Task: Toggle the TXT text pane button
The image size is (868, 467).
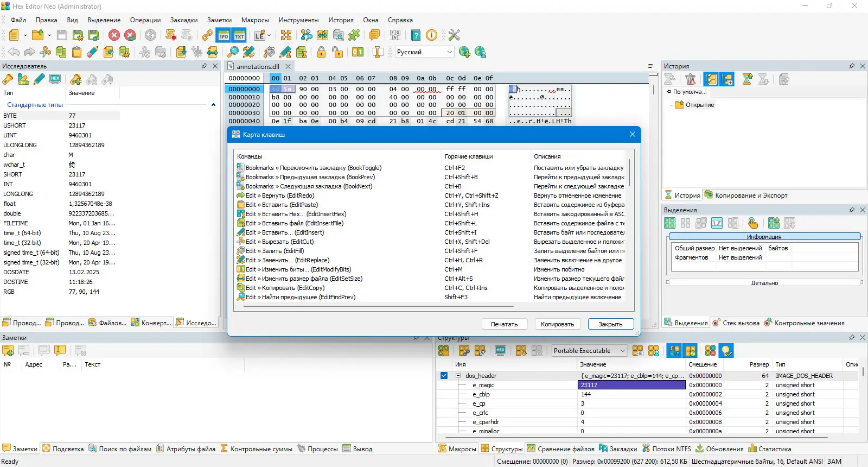Action: pyautogui.click(x=239, y=35)
